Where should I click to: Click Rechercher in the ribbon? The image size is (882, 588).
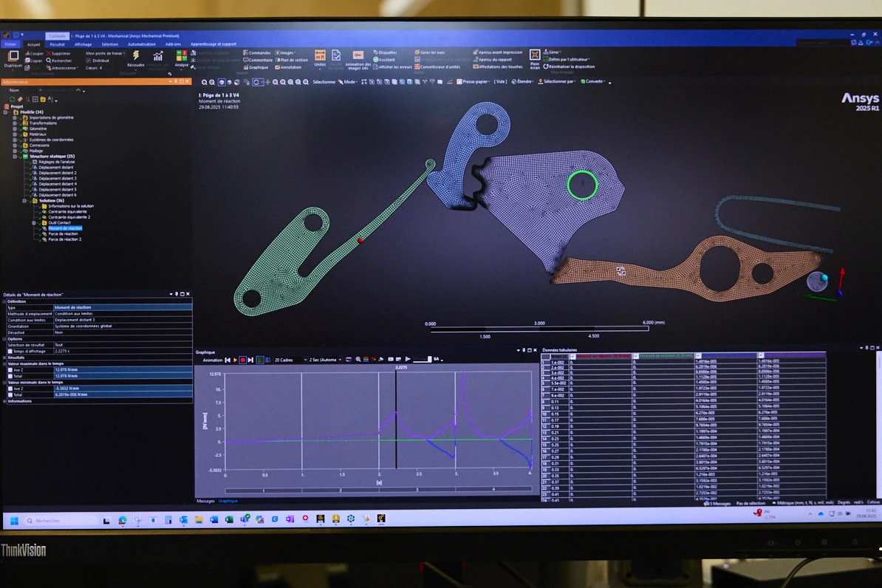[x=59, y=61]
